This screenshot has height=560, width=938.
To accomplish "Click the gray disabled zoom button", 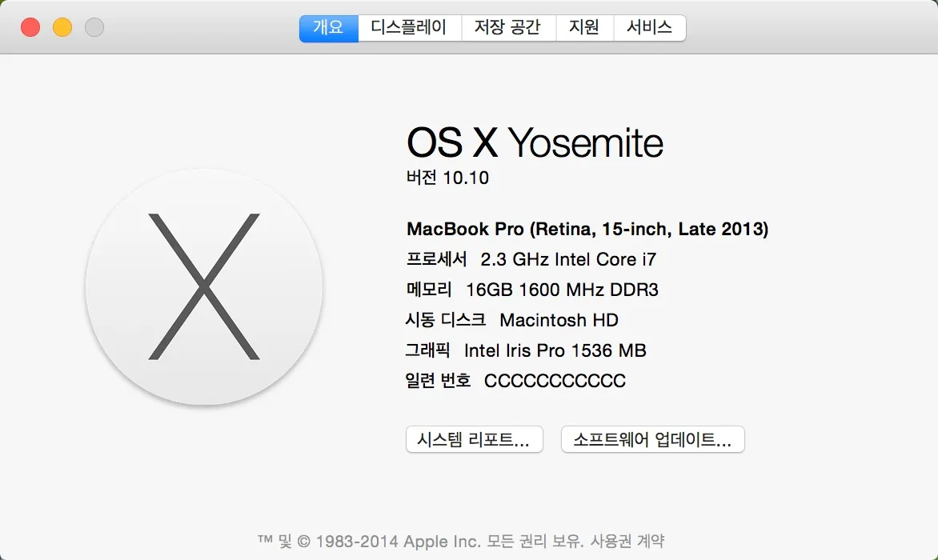I will 94,27.
